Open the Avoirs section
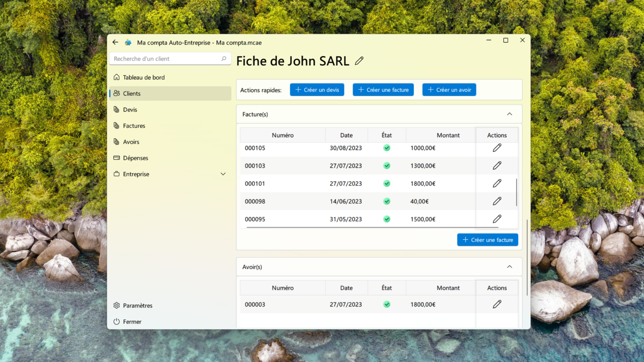Image resolution: width=644 pixels, height=362 pixels. [131, 141]
